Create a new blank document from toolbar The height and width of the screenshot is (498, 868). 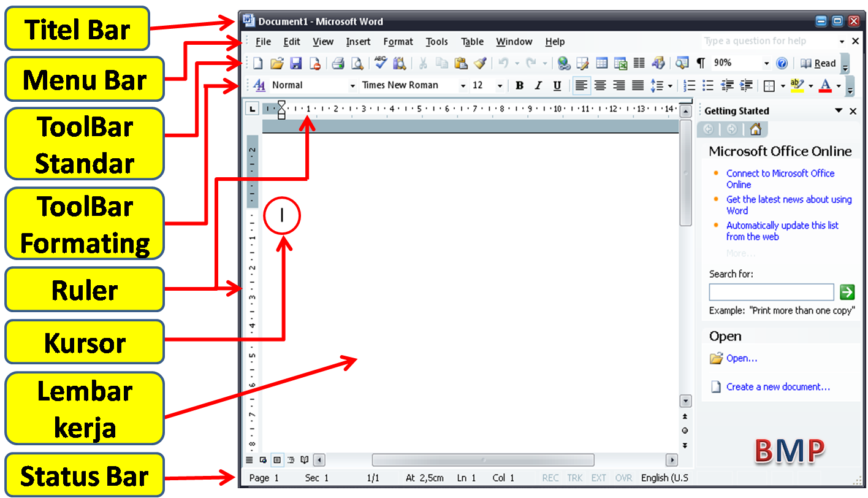point(258,63)
